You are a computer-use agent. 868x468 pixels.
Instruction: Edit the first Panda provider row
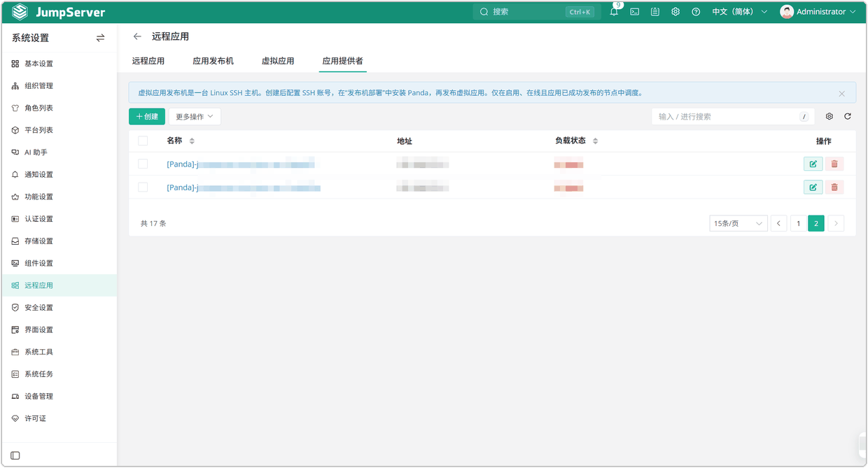click(x=813, y=164)
